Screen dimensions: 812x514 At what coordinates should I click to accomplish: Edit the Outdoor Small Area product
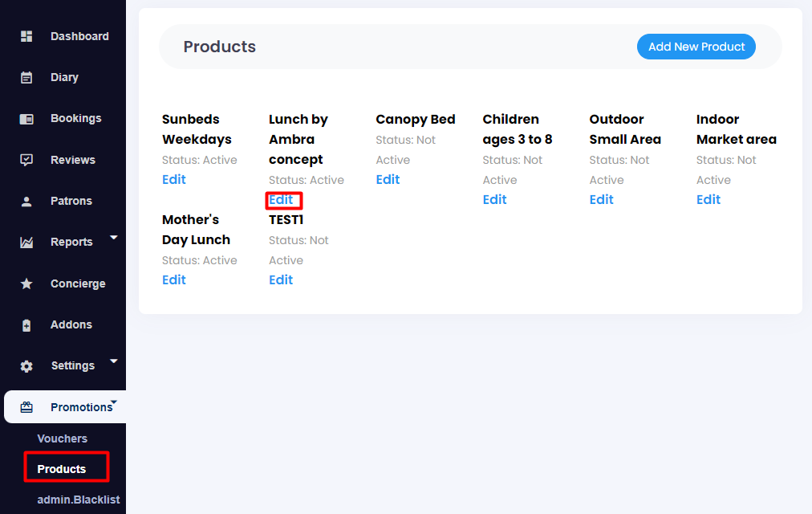(601, 199)
